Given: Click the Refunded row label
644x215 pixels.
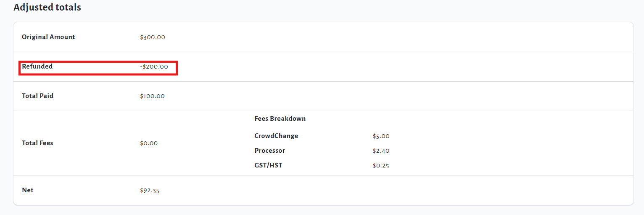Looking at the screenshot, I should tap(37, 66).
